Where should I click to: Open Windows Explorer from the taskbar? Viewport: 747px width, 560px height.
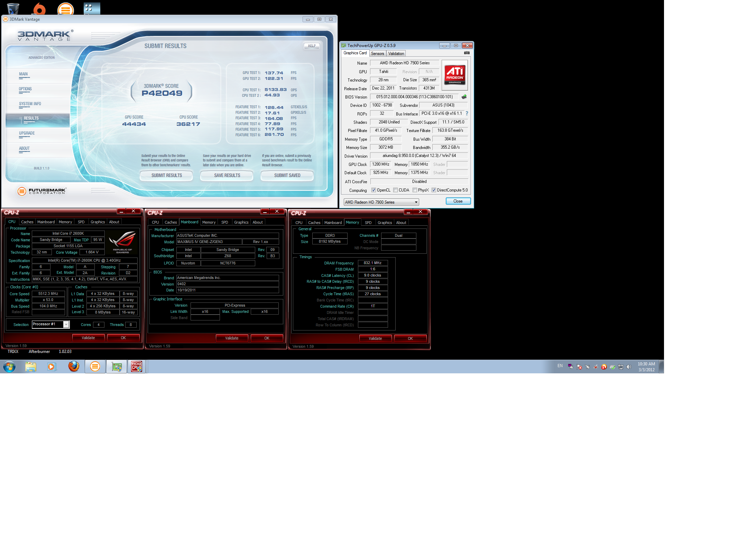31,366
